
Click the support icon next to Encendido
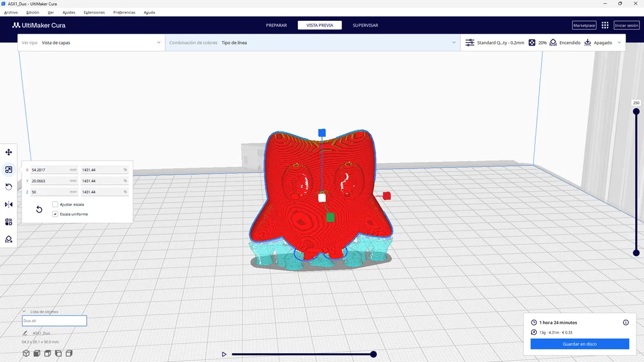552,42
